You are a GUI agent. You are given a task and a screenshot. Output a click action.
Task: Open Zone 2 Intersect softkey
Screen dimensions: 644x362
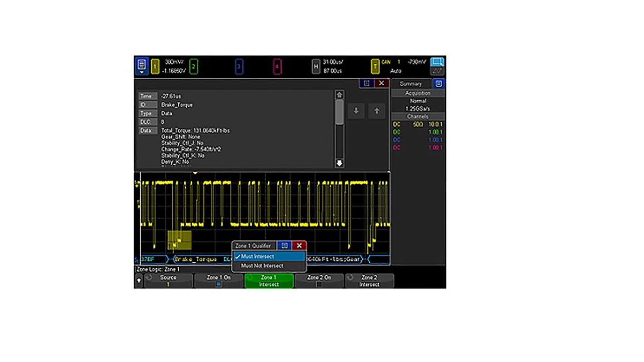tap(369, 281)
